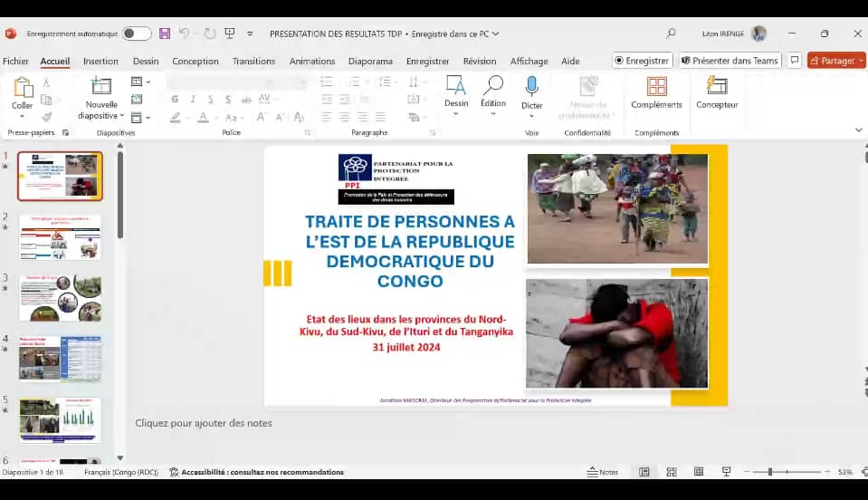Click the slide title 'TRAITE DE PERSONNES'

(410, 251)
